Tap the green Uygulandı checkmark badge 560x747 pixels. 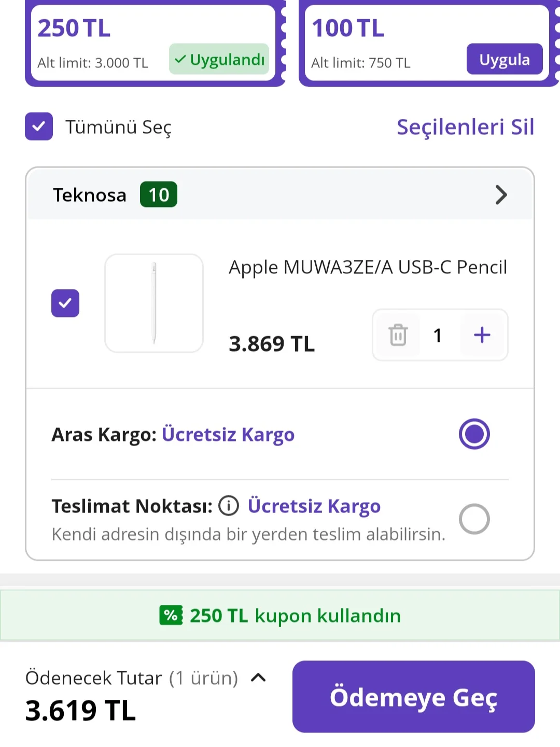pos(219,59)
